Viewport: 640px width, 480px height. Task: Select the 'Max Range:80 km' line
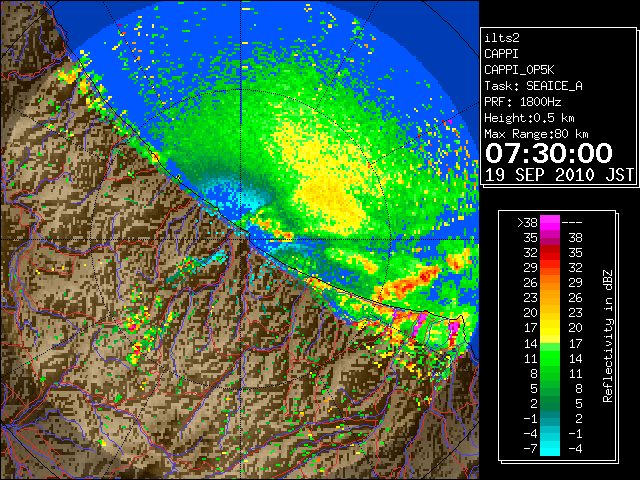click(x=536, y=134)
